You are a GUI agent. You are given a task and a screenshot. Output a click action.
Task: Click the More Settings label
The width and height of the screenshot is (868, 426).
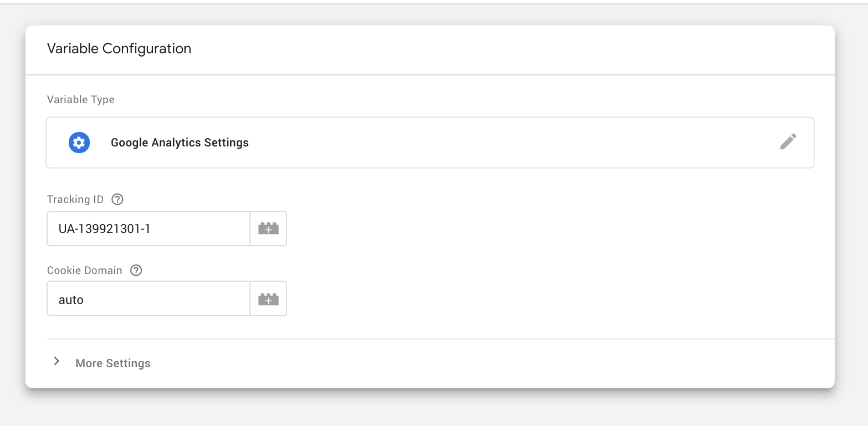(113, 363)
